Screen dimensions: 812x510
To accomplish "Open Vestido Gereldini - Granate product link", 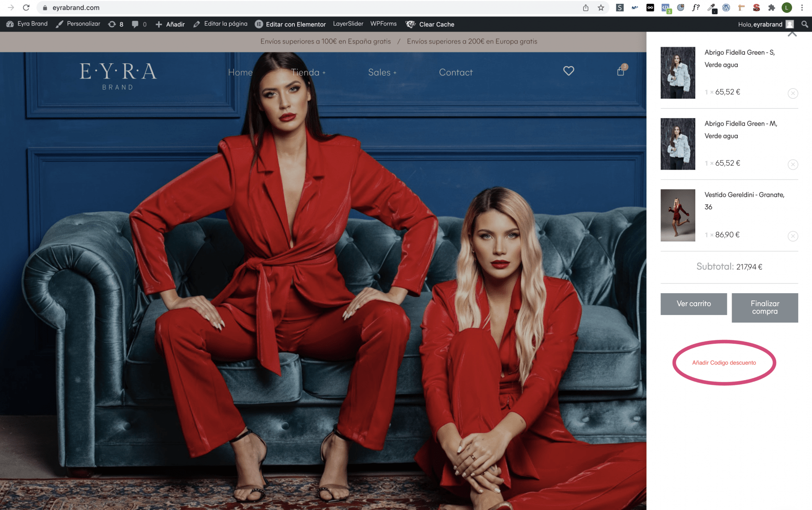I will click(x=744, y=201).
